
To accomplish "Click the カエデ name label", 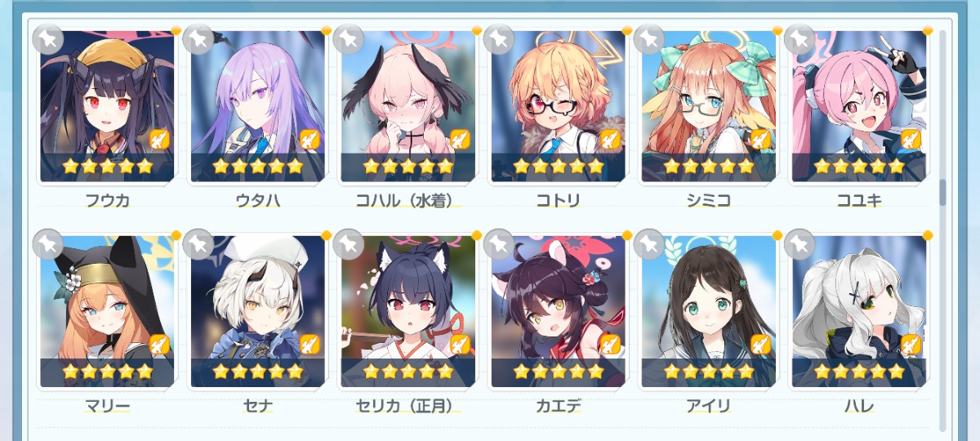I will 559,405.
